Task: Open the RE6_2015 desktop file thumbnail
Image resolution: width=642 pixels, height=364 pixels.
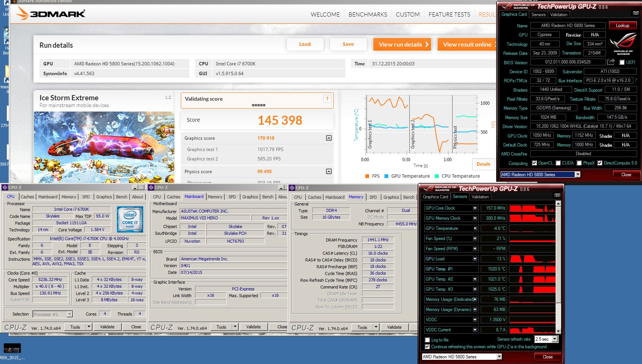Action: click(x=12, y=348)
